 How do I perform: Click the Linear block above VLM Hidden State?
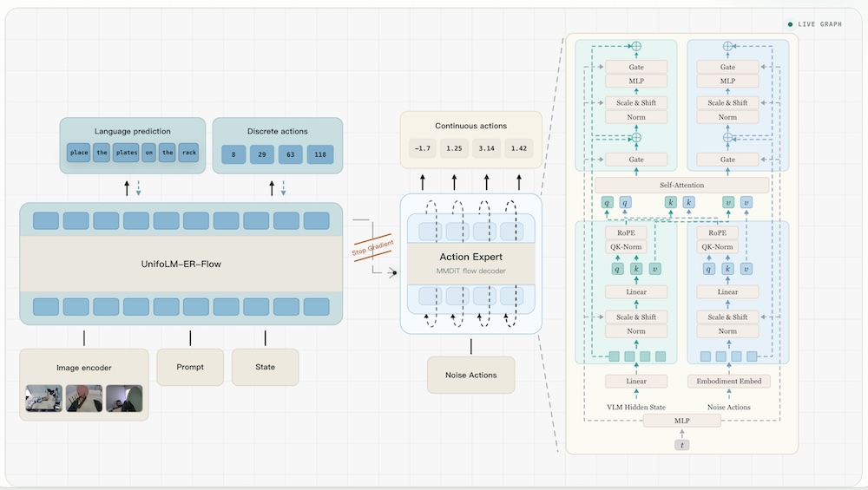(636, 381)
